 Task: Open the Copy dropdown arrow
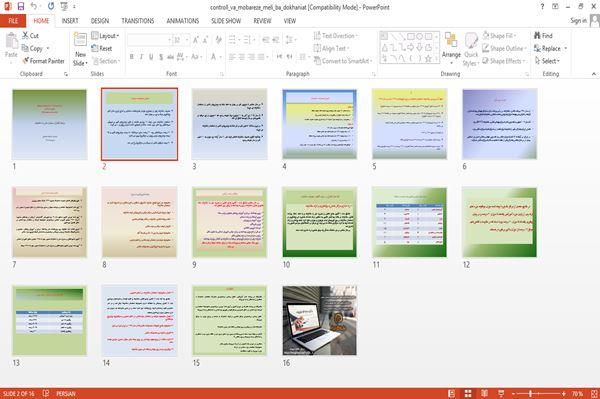point(48,49)
